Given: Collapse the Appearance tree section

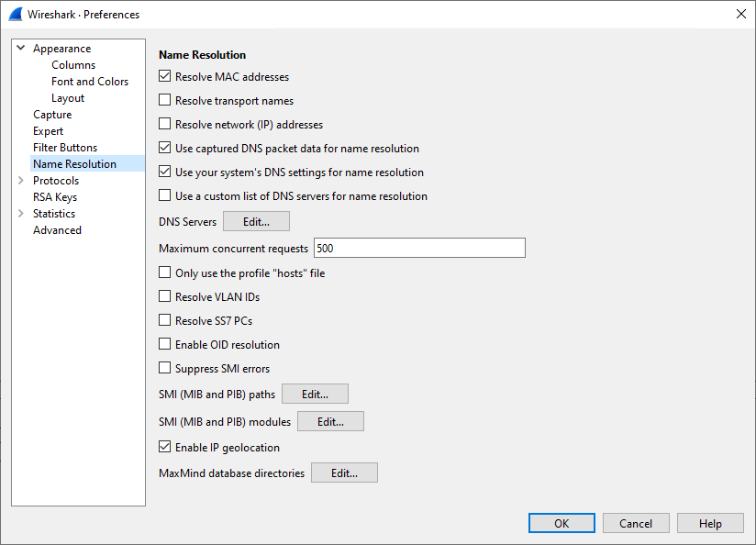Looking at the screenshot, I should point(20,48).
